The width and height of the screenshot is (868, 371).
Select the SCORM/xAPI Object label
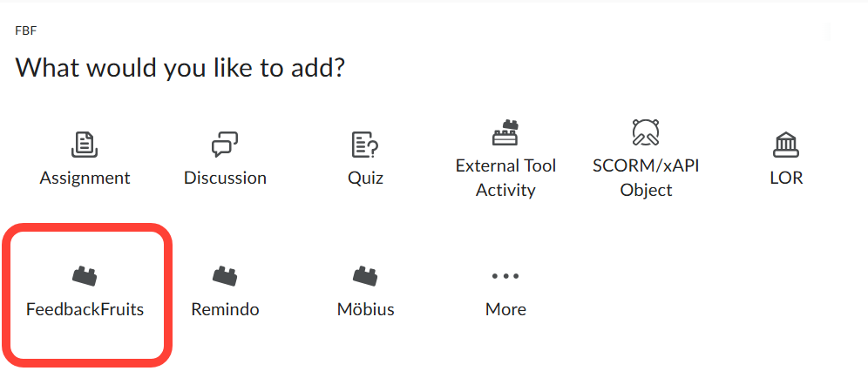coord(646,178)
